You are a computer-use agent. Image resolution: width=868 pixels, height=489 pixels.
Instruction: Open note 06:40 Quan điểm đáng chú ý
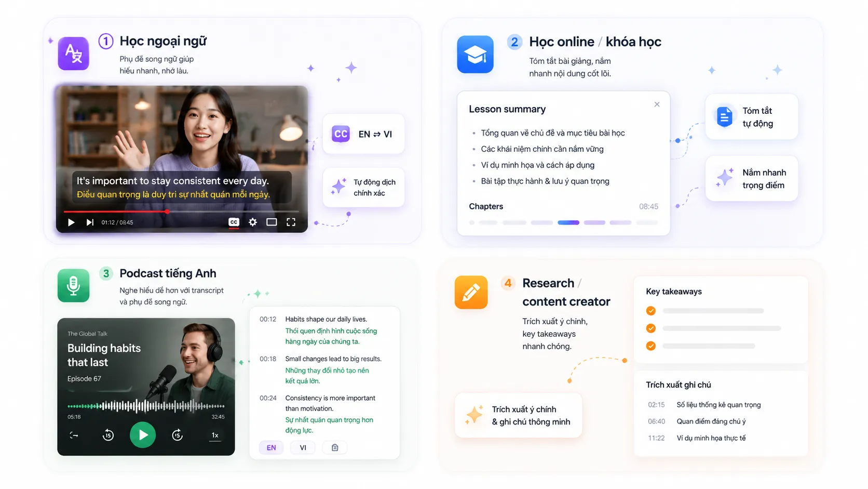697,421
